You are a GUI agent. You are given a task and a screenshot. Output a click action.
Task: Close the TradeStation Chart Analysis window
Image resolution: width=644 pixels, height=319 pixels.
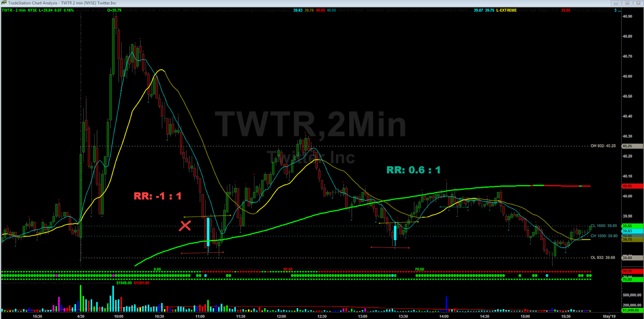pyautogui.click(x=638, y=3)
